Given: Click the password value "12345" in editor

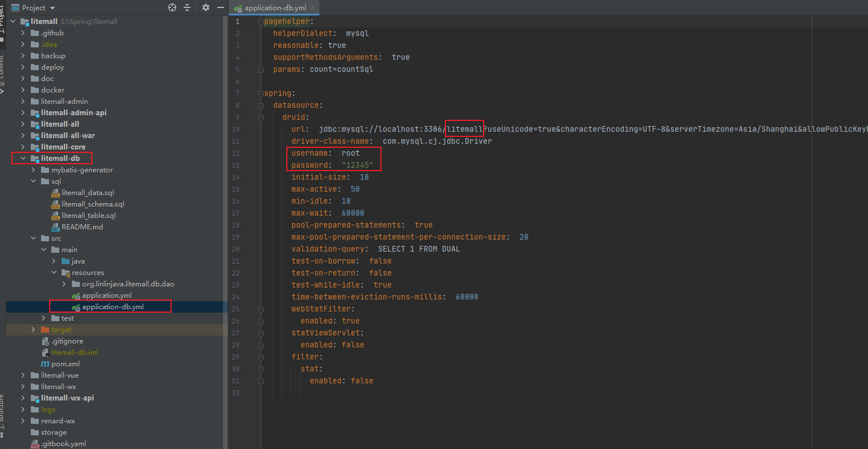Looking at the screenshot, I should coord(358,165).
